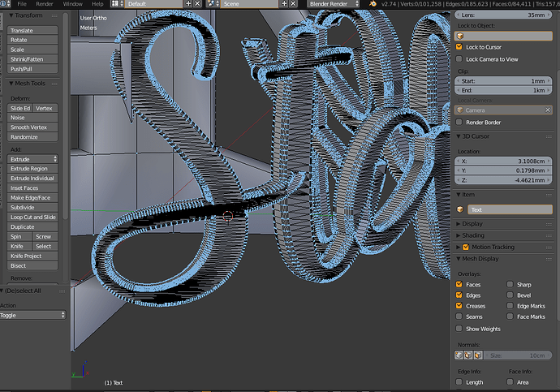Show vertex normals icon under Normals
Screen dimensions: 560x392
(x=459, y=355)
